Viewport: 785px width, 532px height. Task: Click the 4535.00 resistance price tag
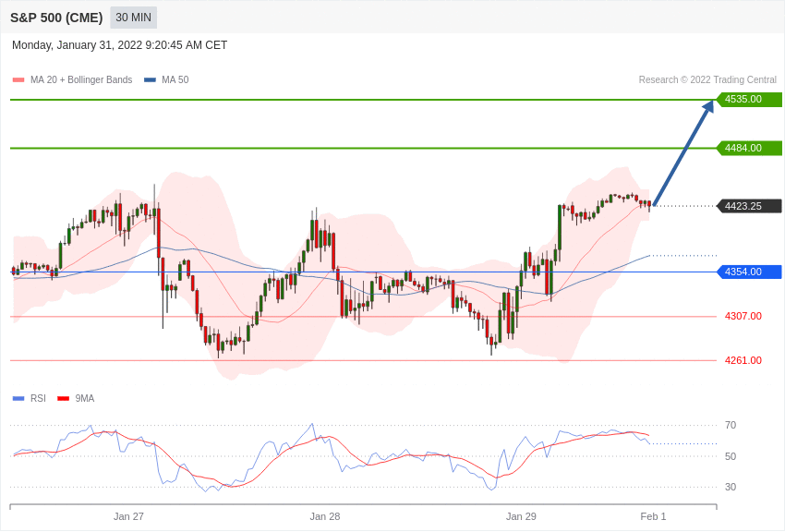click(x=749, y=99)
